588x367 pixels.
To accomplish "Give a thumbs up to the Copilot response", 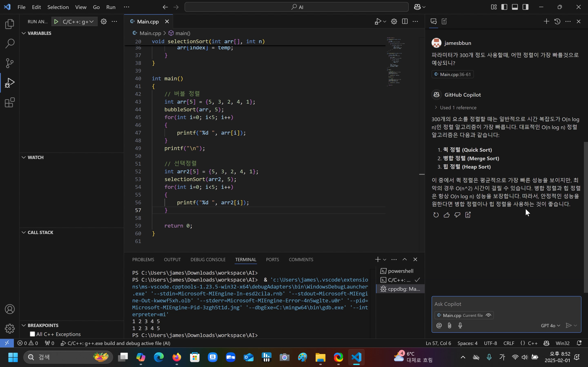I will (447, 215).
